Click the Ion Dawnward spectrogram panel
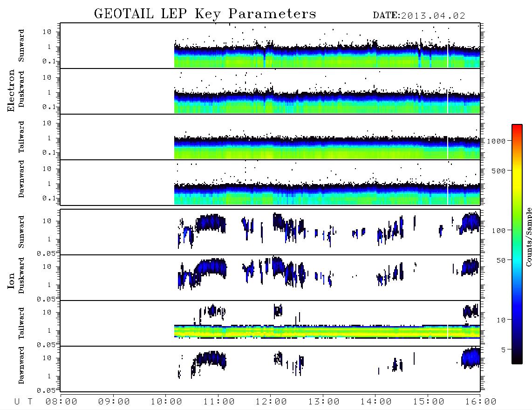532x410 pixels. [270, 369]
